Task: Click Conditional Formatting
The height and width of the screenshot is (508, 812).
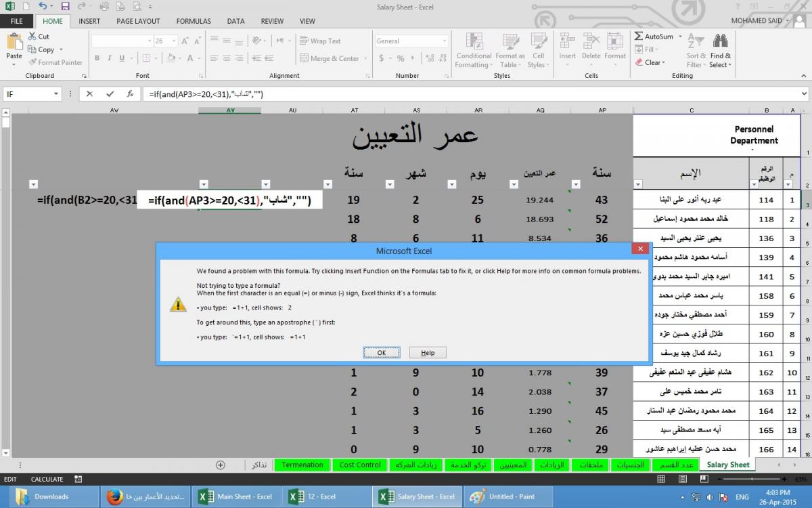Action: [x=474, y=50]
